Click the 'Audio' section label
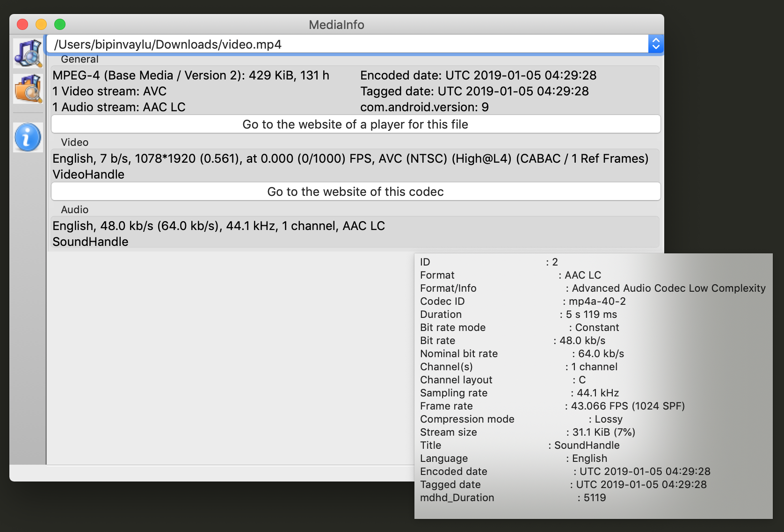Viewport: 784px width, 532px height. 74,209
